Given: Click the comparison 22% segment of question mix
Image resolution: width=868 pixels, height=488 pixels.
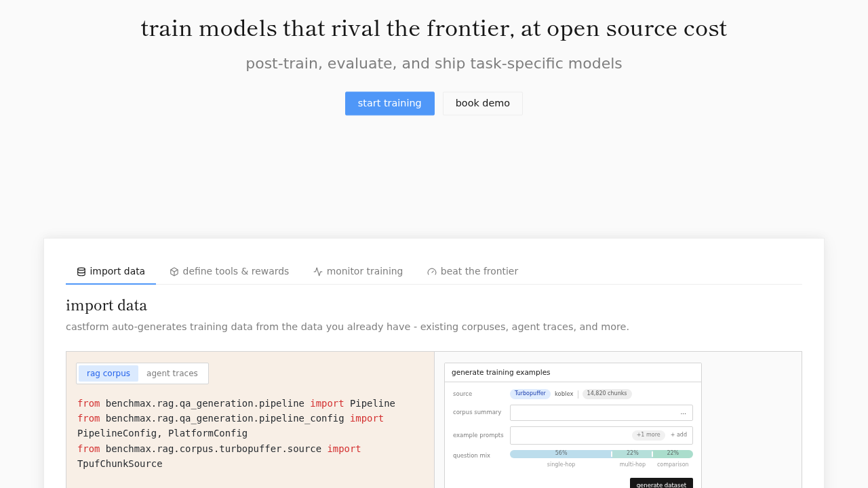Looking at the screenshot, I should coord(673,454).
